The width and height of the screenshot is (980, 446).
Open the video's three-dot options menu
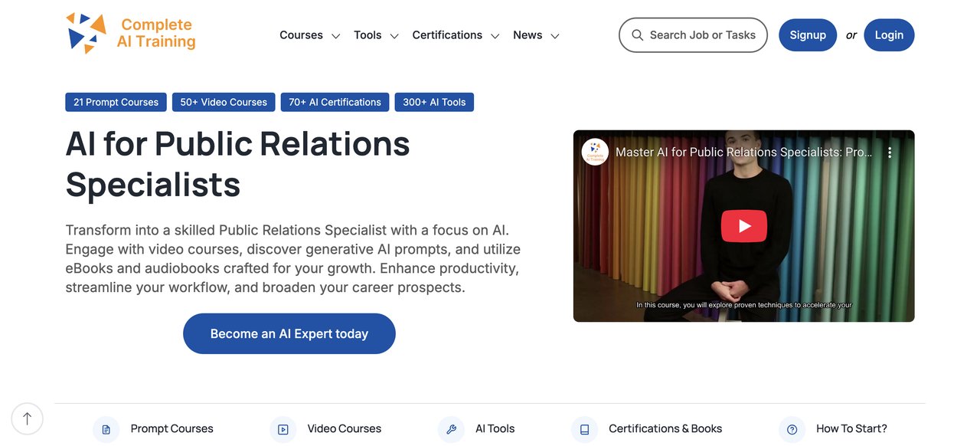[890, 152]
